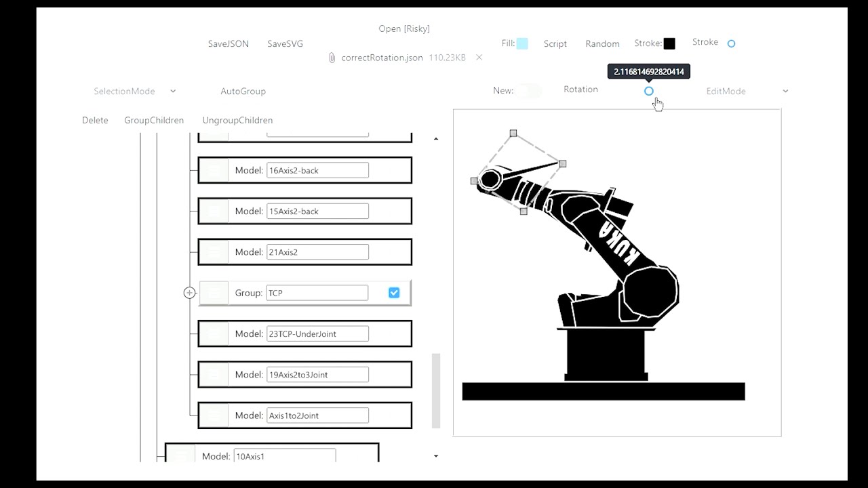Click the paperclip icon beside correctRotation.json

point(332,58)
